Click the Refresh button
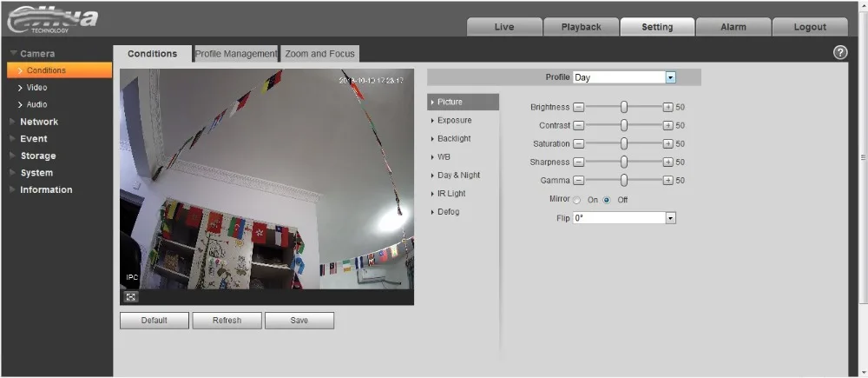This screenshot has height=378, width=868. click(x=227, y=321)
